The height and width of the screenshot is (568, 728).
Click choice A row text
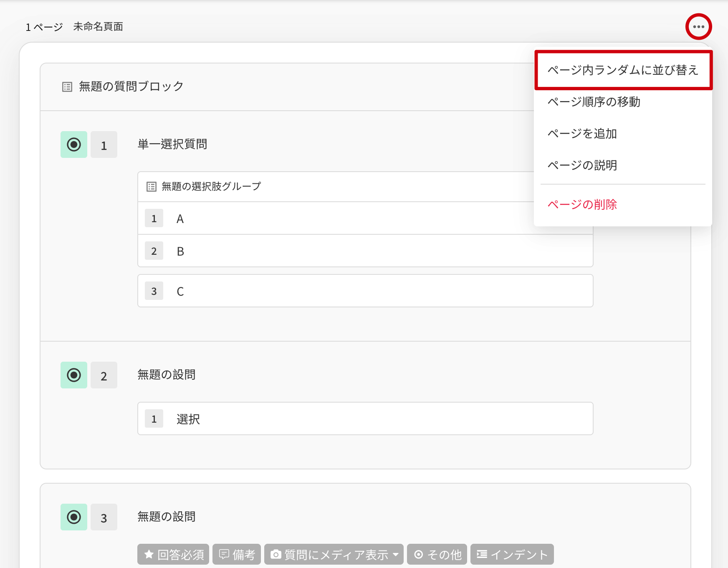(180, 219)
